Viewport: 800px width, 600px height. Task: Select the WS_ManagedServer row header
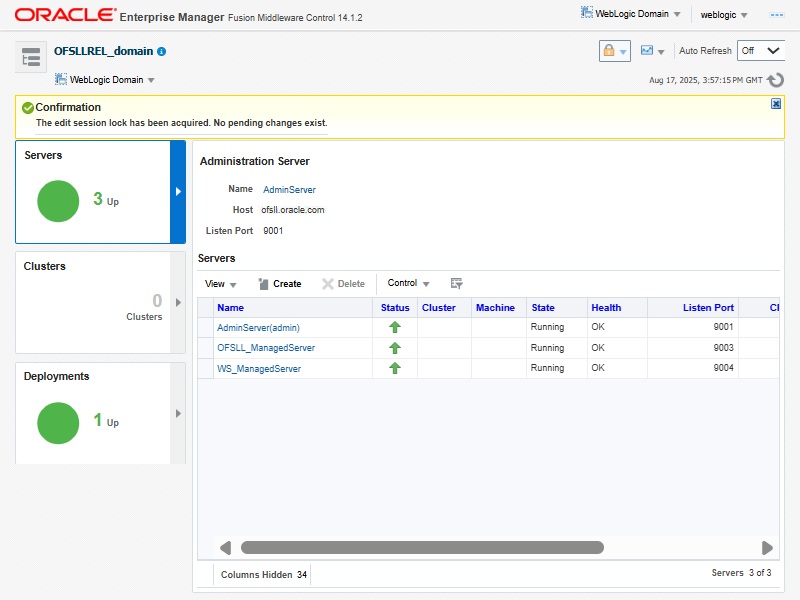click(x=206, y=369)
